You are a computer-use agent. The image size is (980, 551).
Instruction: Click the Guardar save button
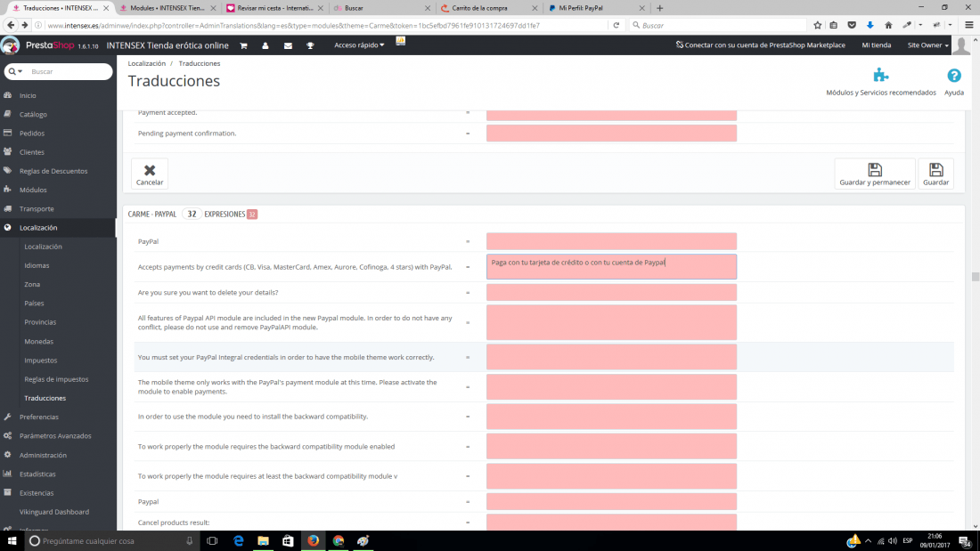pyautogui.click(x=935, y=174)
